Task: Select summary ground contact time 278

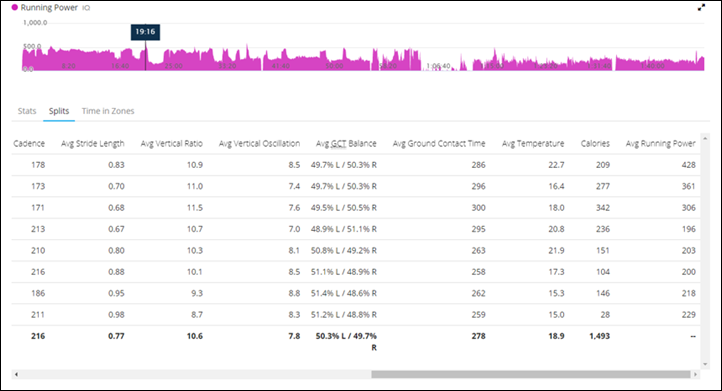Action: pos(478,336)
